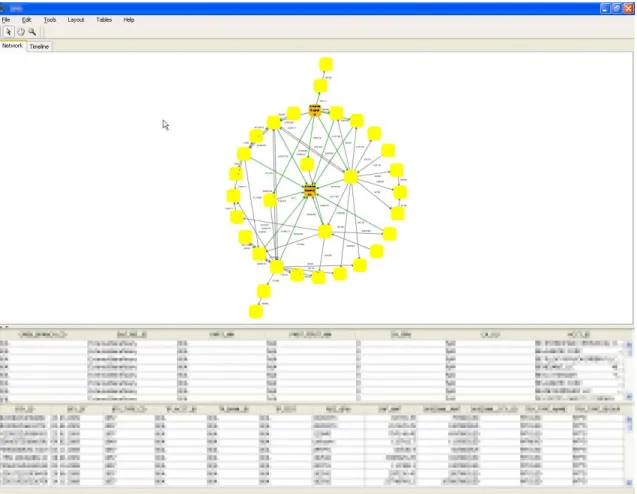This screenshot has height=494, width=637.
Task: Open the File menu
Action: pyautogui.click(x=6, y=20)
